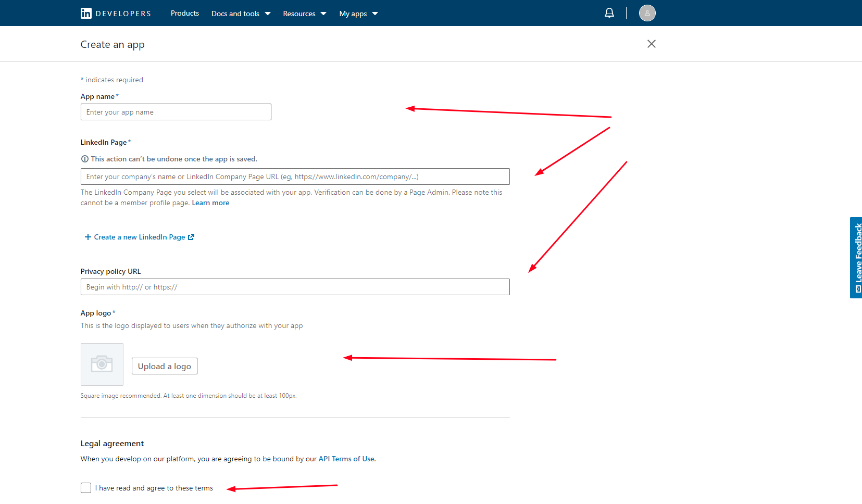Click the camera logo placeholder

(x=102, y=364)
